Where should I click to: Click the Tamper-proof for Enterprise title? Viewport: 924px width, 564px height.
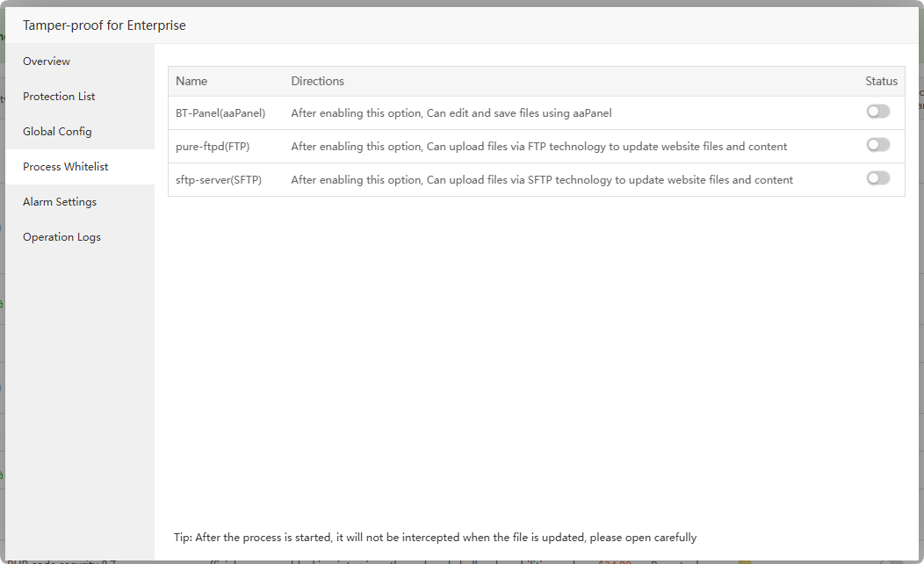pyautogui.click(x=105, y=25)
